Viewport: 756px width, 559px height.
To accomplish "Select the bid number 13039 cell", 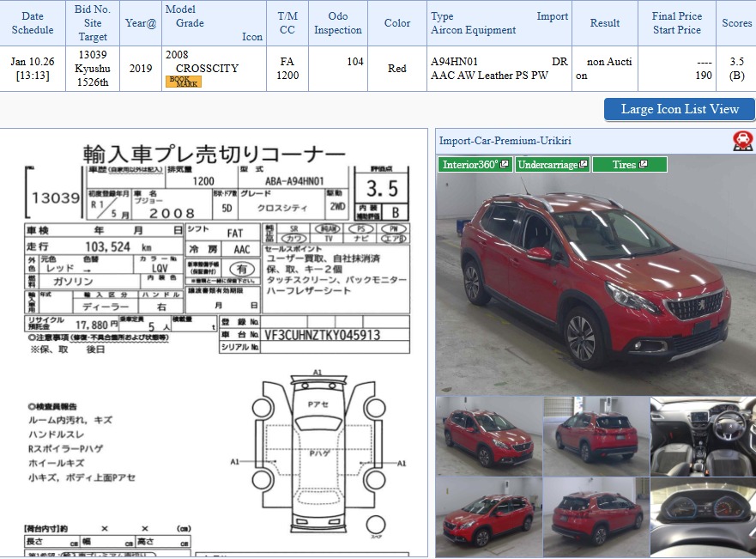I will [x=93, y=69].
